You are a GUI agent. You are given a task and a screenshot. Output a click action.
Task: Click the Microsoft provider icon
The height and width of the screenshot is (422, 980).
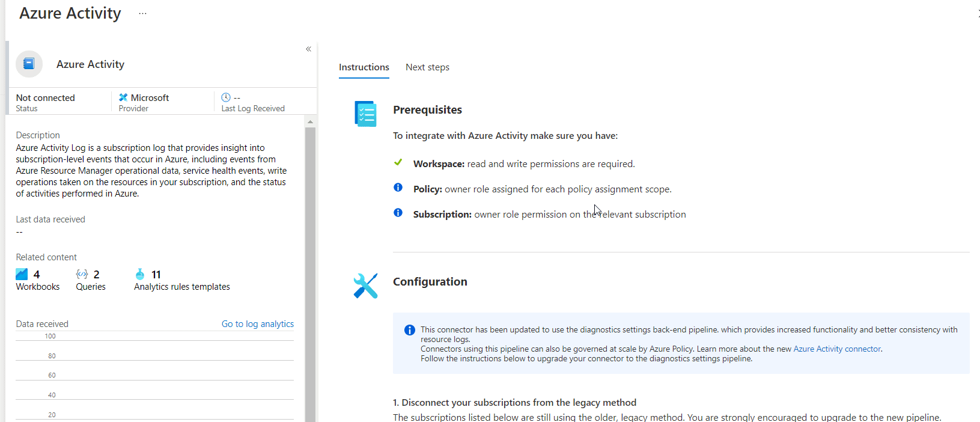click(x=123, y=97)
